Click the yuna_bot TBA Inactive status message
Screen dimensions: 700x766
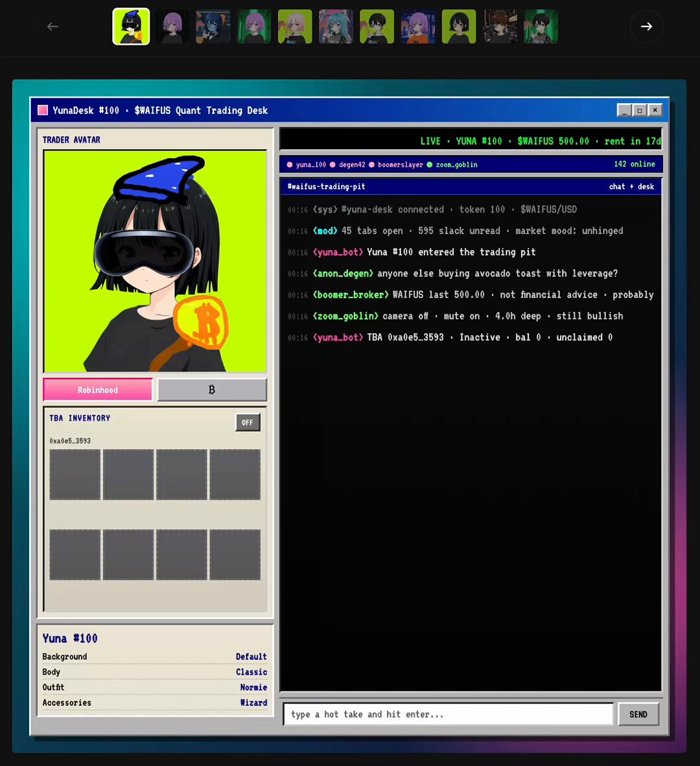click(x=450, y=338)
